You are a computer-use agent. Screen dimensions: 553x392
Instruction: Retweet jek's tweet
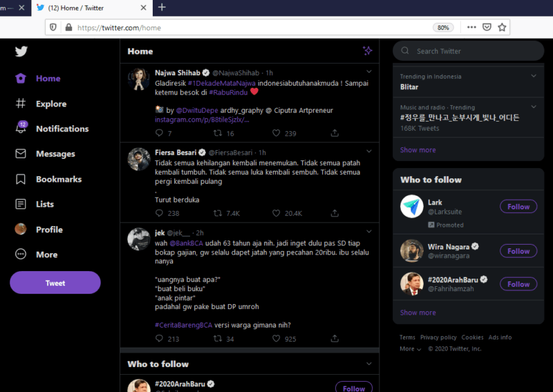point(218,338)
